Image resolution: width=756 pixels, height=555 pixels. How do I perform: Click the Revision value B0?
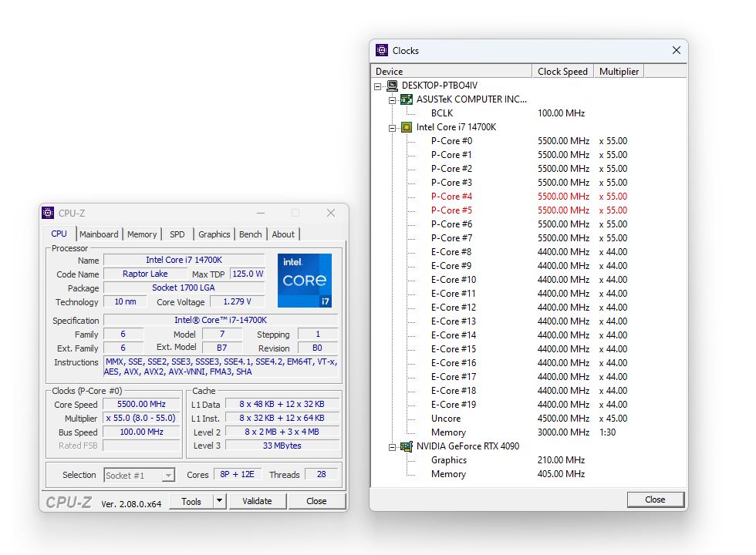[317, 348]
